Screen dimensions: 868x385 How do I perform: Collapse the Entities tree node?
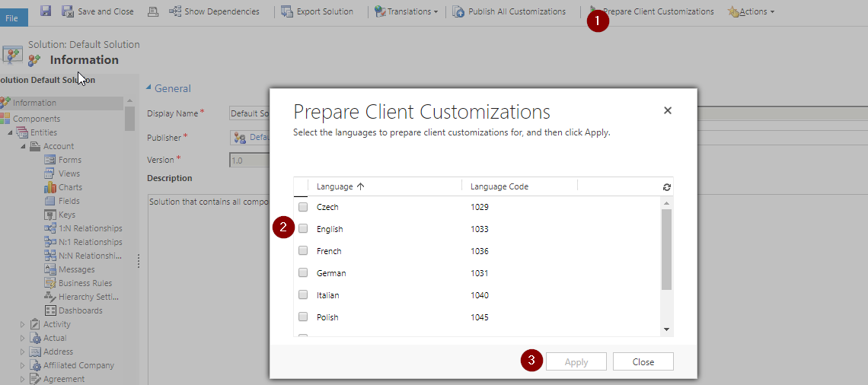point(10,132)
